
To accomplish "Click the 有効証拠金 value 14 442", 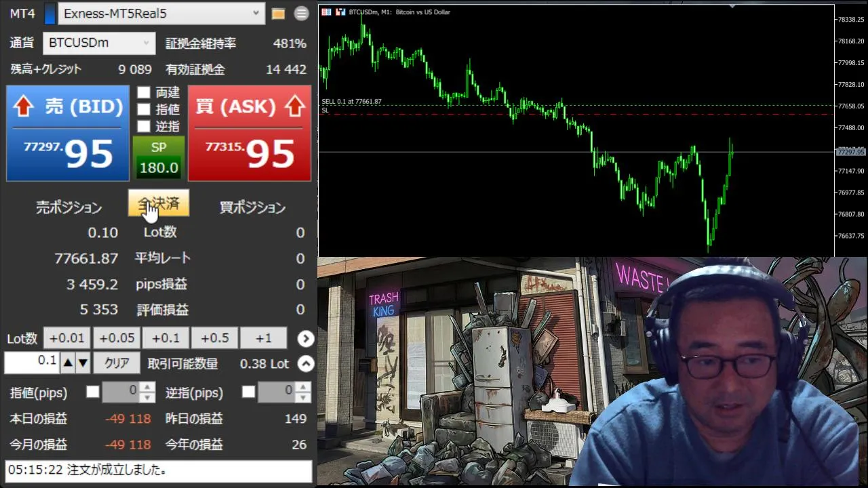I will 286,69.
